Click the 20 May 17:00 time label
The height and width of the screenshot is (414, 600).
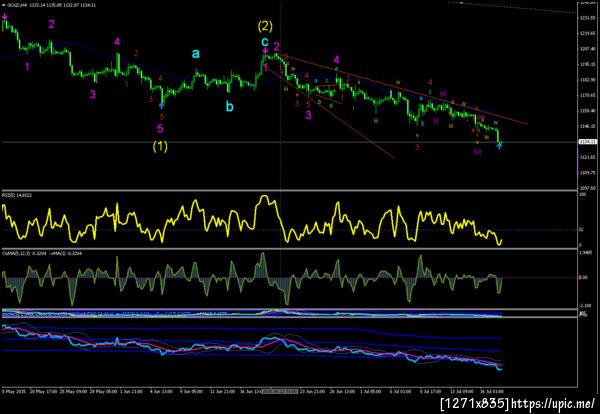pos(43,392)
